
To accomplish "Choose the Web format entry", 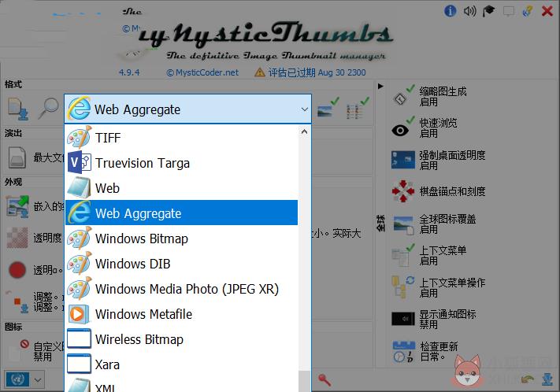I will click(x=182, y=188).
